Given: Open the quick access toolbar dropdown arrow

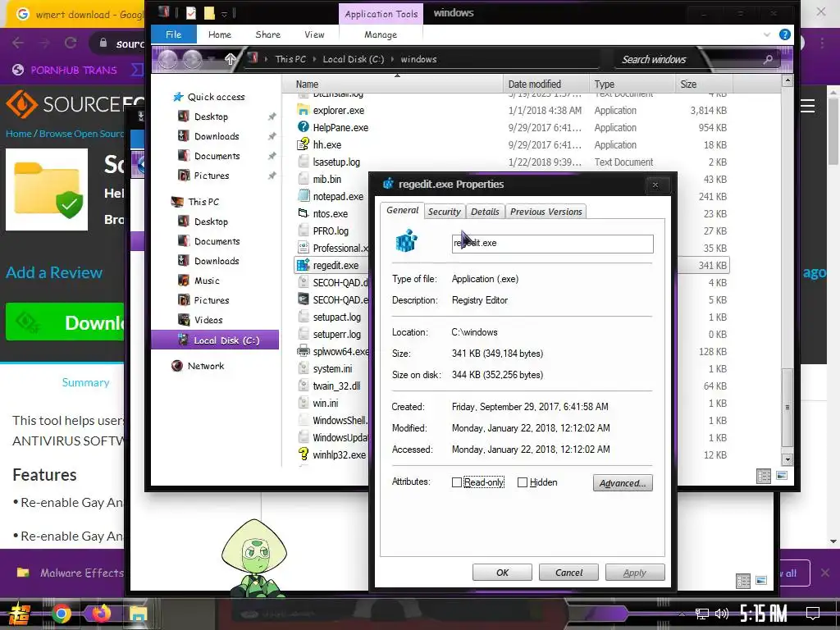Looking at the screenshot, I should [x=225, y=13].
